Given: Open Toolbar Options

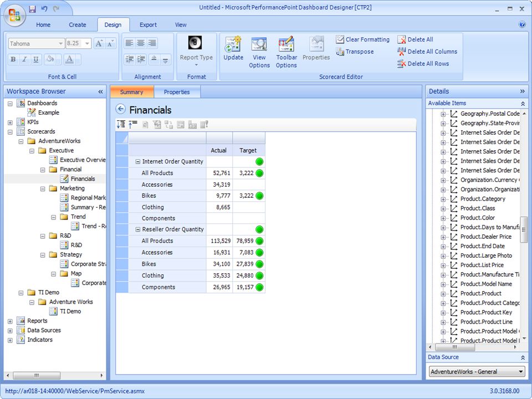Looking at the screenshot, I should pos(287,52).
